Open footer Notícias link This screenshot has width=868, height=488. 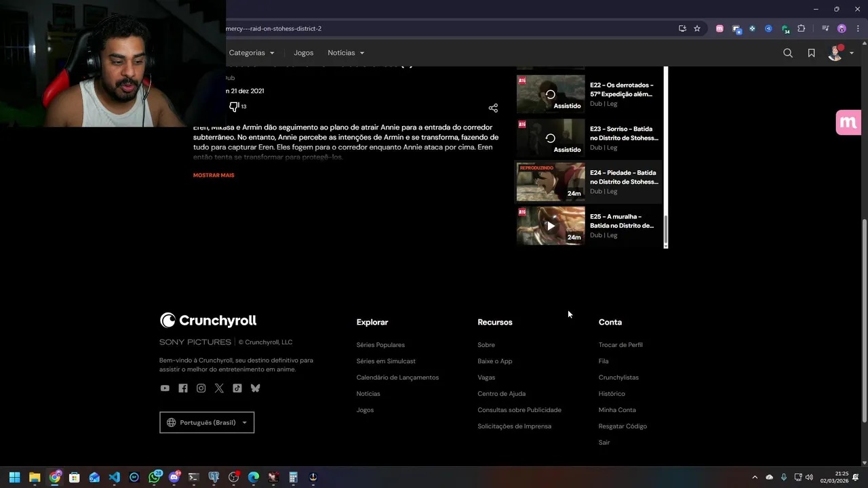pos(368,394)
